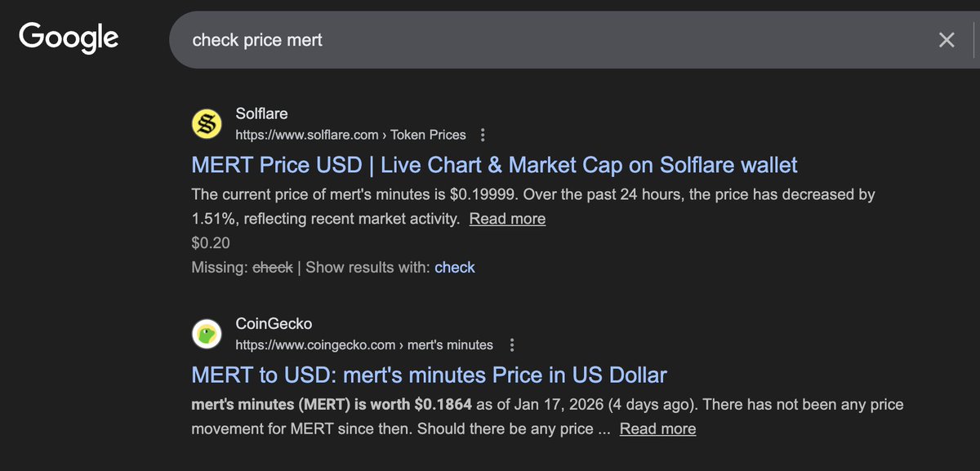Clear the search box with the X icon
The image size is (980, 471).
point(947,40)
